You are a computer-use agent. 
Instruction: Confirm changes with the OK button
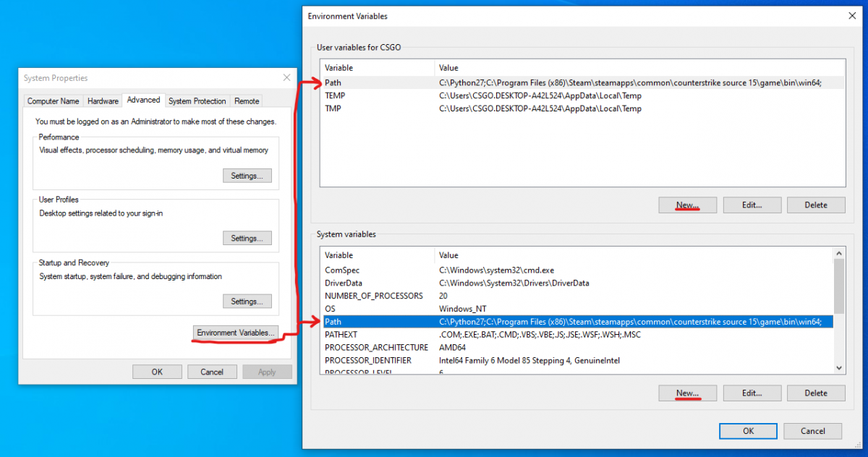click(748, 430)
